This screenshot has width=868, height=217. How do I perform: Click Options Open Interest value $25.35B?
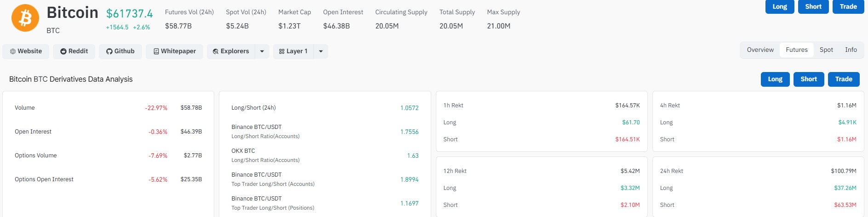(x=191, y=179)
